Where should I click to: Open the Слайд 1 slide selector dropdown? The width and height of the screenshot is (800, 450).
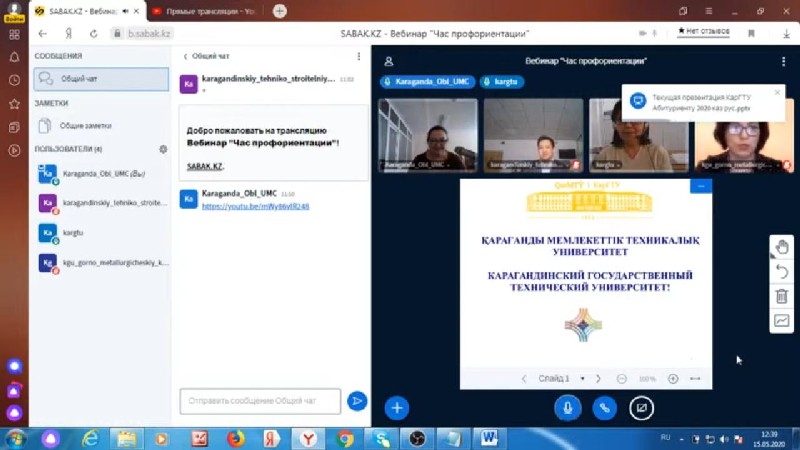(561, 379)
